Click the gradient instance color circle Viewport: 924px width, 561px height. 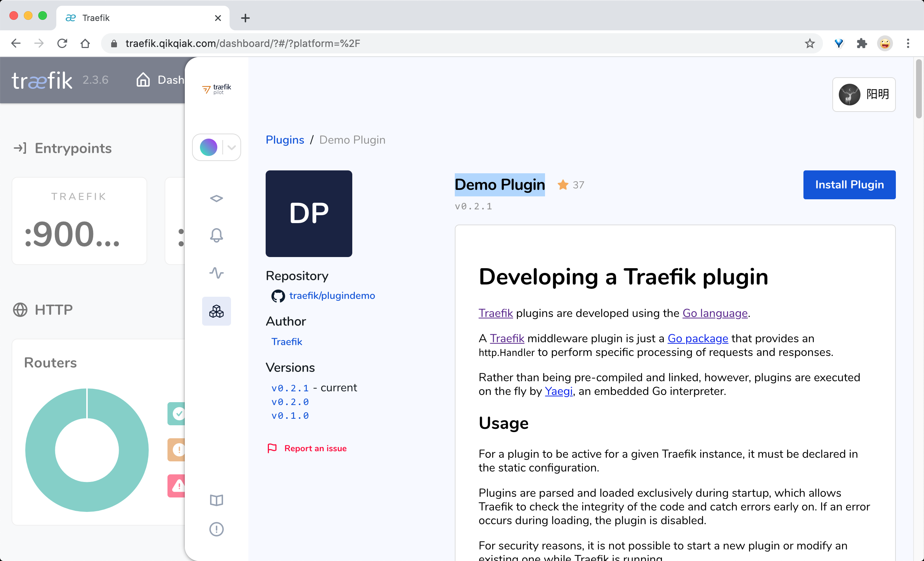point(209,147)
